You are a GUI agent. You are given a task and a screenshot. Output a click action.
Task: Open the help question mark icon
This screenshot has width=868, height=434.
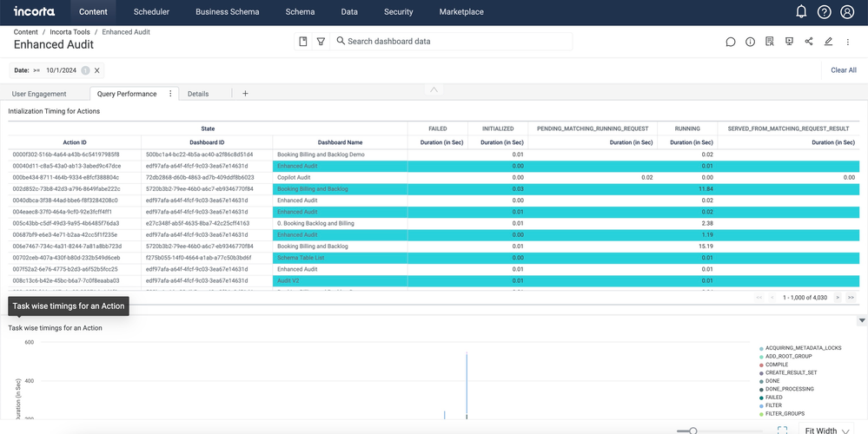(x=825, y=11)
